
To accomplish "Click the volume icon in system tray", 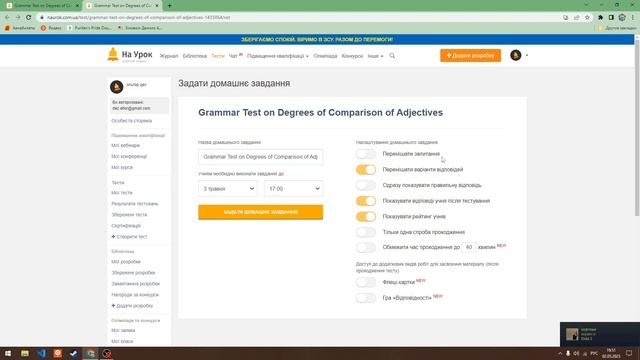I will (x=576, y=353).
